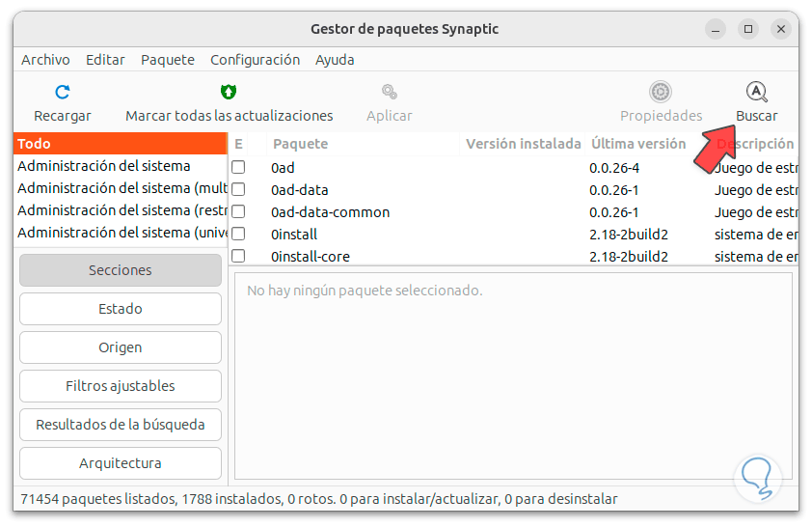Open the Propiedades gear icon
Screen dimensions: 812x527
pyautogui.click(x=661, y=93)
